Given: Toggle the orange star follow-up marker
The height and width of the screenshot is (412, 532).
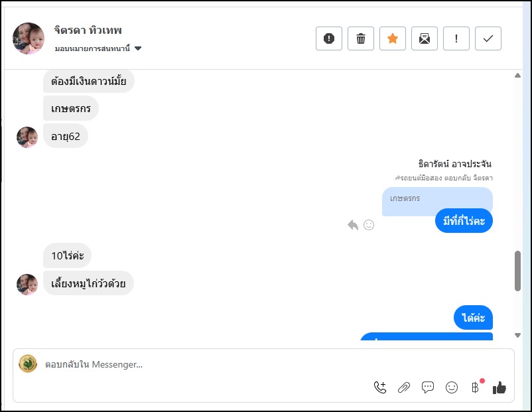Looking at the screenshot, I should tap(393, 38).
